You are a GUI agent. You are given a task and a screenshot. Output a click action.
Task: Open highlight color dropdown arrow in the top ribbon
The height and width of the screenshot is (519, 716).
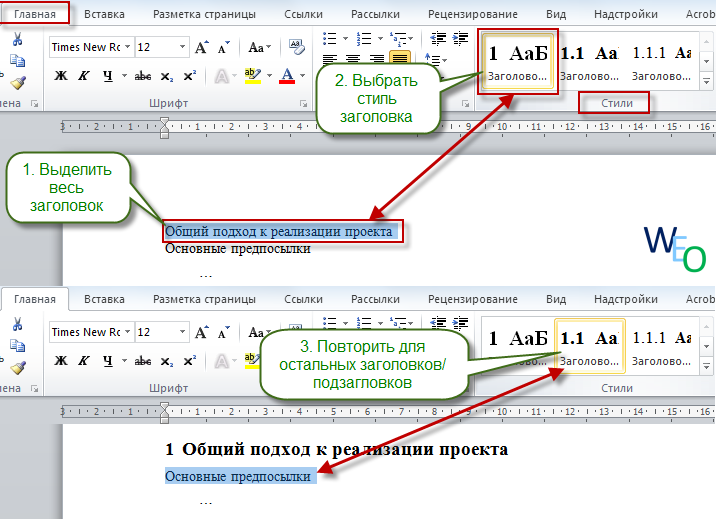click(269, 76)
